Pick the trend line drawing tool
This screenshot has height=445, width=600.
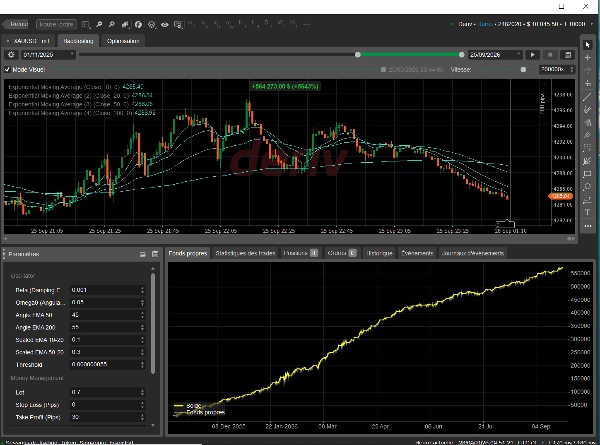(587, 97)
